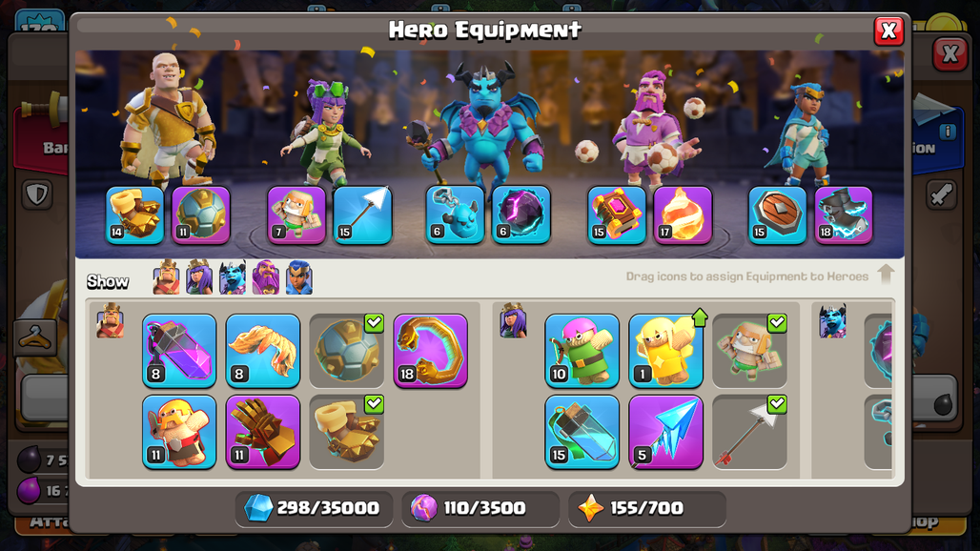The height and width of the screenshot is (551, 980).
Task: Select the Barbarian Puppet level 11 equipment
Action: click(179, 432)
